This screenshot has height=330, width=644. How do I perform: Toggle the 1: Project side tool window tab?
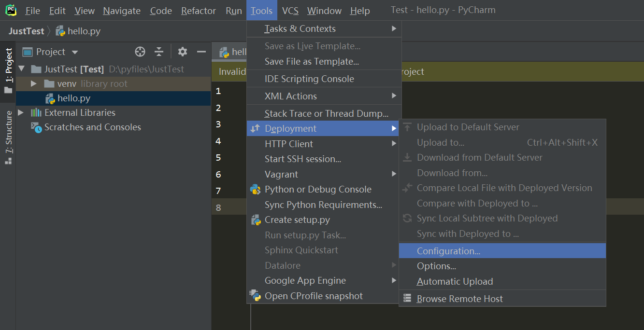(8, 72)
